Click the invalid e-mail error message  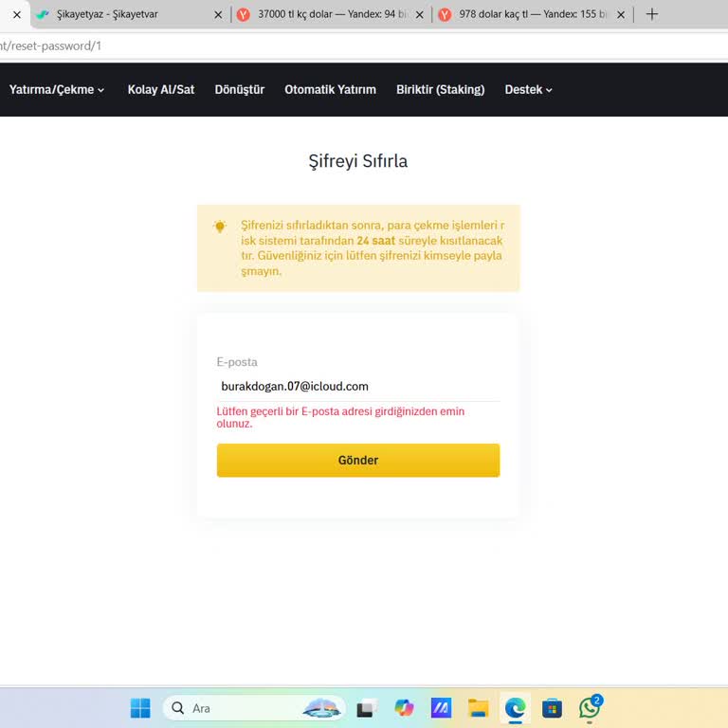340,417
